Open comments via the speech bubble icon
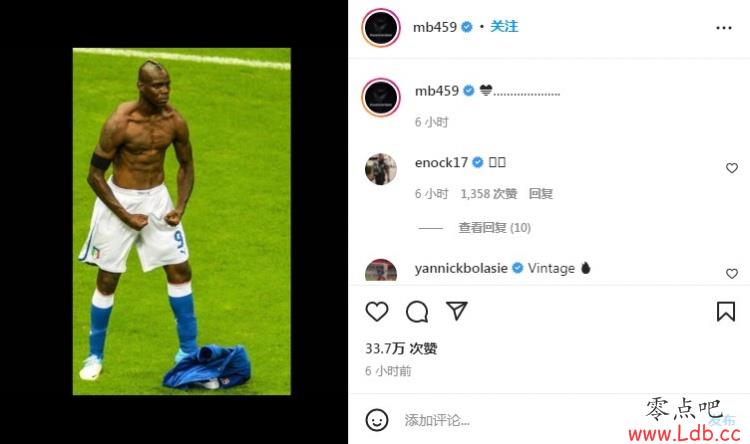Viewport: 750px width, 444px height. 417,311
